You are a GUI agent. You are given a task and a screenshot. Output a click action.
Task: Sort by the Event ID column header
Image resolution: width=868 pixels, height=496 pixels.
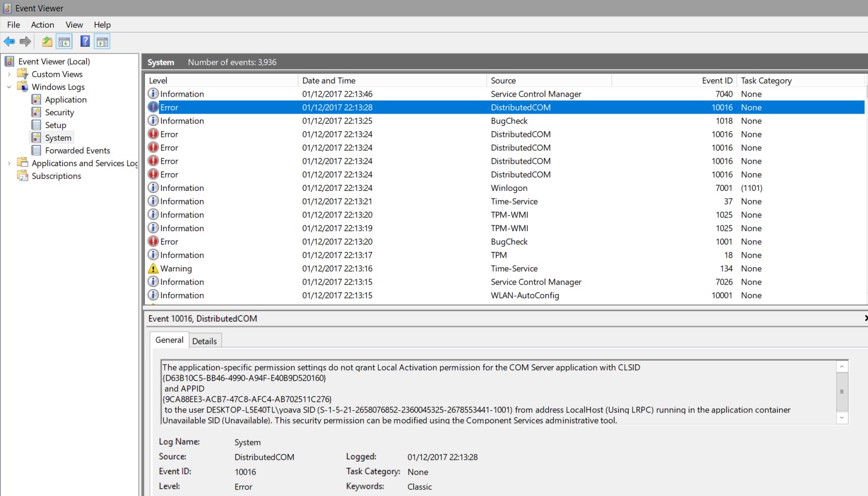coord(674,81)
